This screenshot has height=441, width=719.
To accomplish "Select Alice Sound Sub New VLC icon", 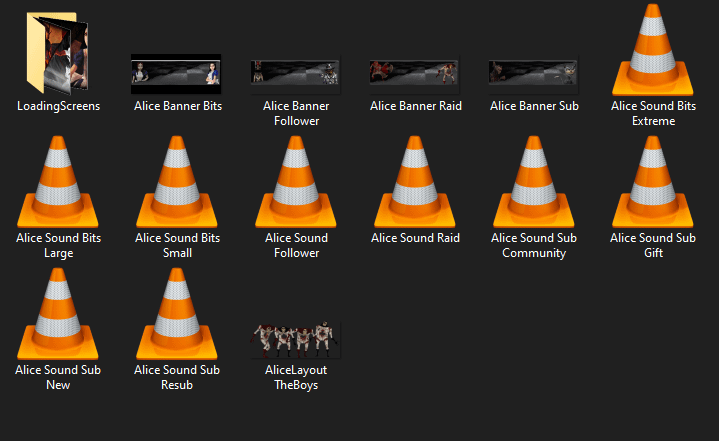I will [58, 314].
